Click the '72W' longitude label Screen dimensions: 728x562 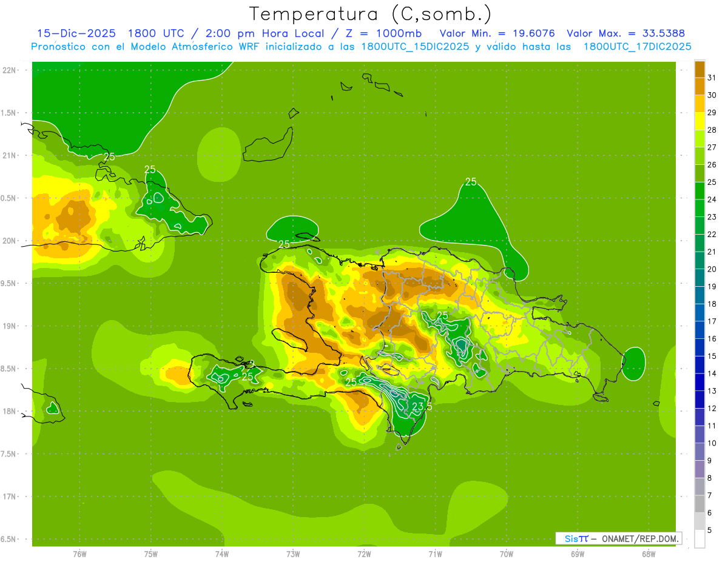(364, 554)
